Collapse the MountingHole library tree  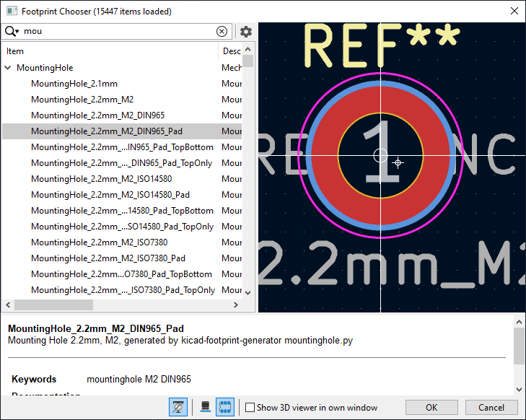click(x=8, y=68)
